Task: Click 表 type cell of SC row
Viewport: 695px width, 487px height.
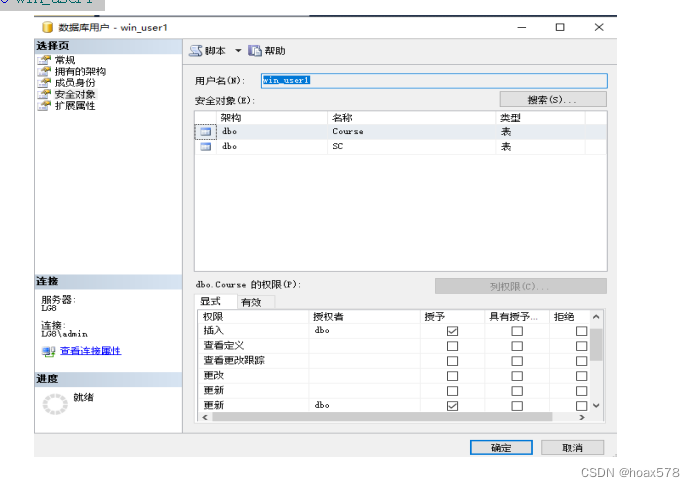Action: click(540, 146)
